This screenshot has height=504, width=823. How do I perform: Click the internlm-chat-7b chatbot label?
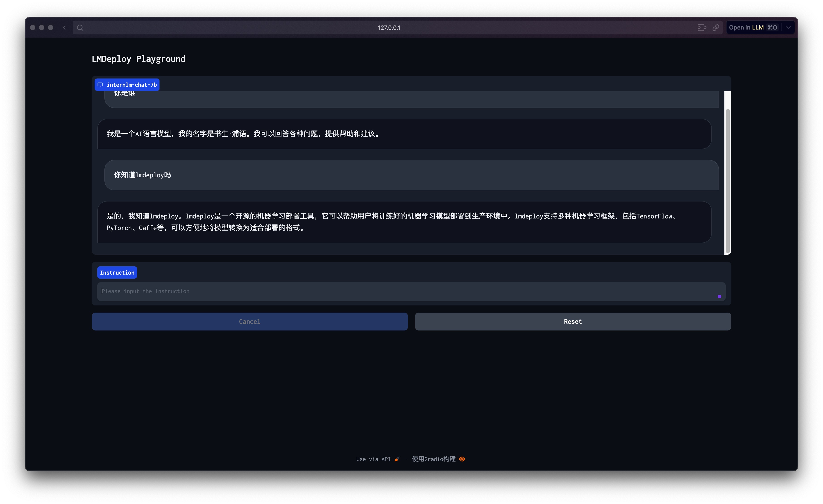click(132, 85)
